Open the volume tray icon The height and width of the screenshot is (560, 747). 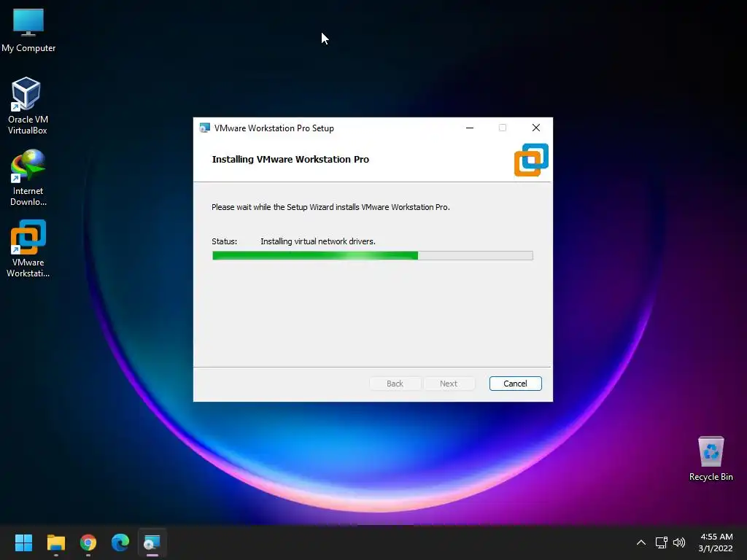679,542
